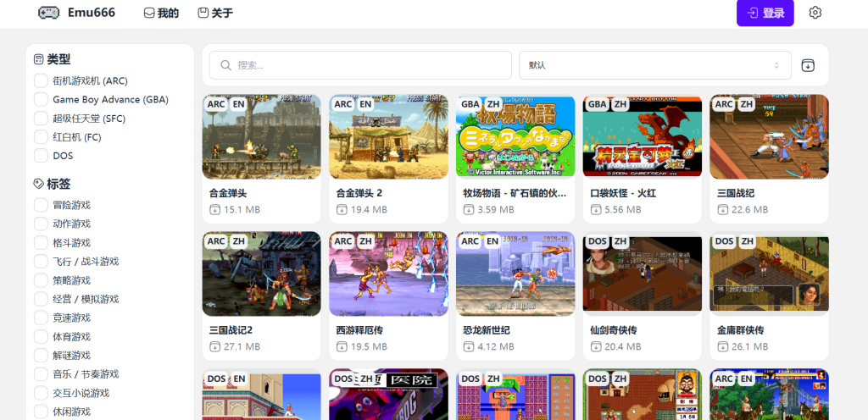Image resolution: width=868 pixels, height=420 pixels.
Task: Click the 标签 tag icon
Action: [39, 184]
